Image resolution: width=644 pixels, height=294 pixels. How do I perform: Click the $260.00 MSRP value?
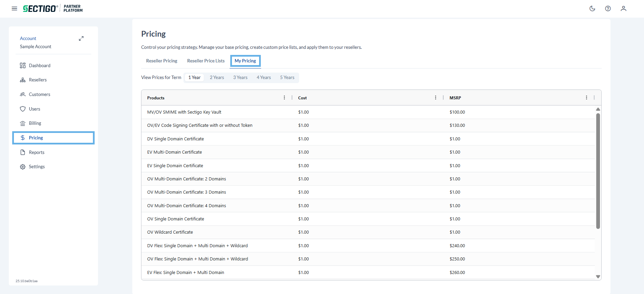[x=457, y=273]
